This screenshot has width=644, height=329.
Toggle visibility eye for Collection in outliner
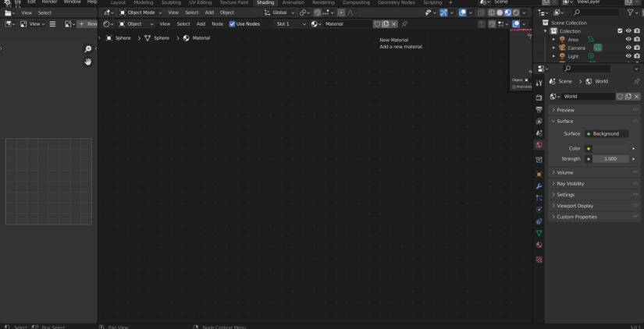pyautogui.click(x=628, y=30)
